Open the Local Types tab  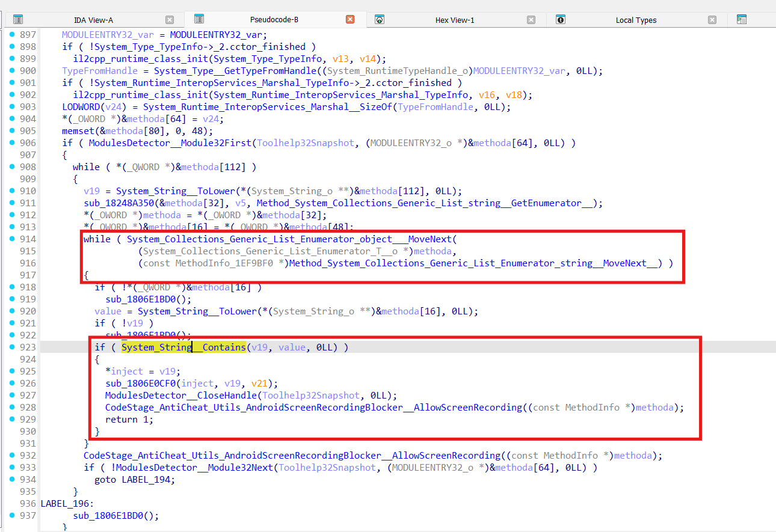coord(636,20)
